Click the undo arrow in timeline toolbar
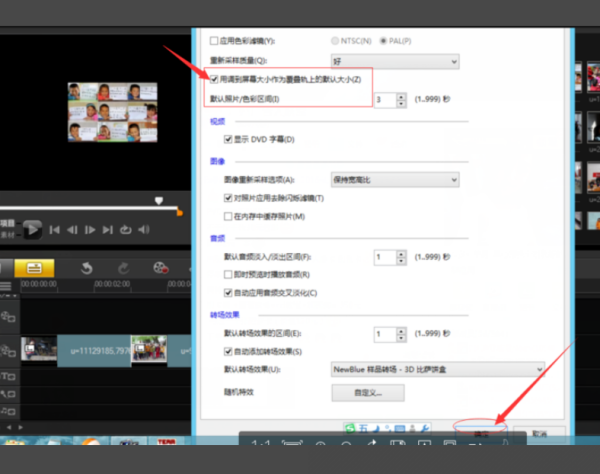The image size is (600, 474). 86,268
